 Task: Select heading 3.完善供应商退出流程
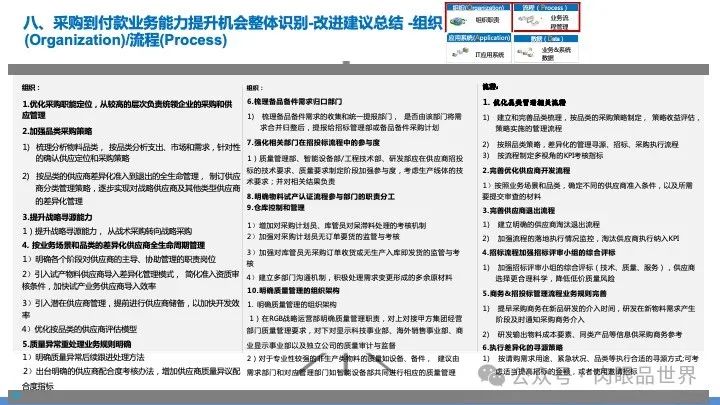[x=519, y=210]
